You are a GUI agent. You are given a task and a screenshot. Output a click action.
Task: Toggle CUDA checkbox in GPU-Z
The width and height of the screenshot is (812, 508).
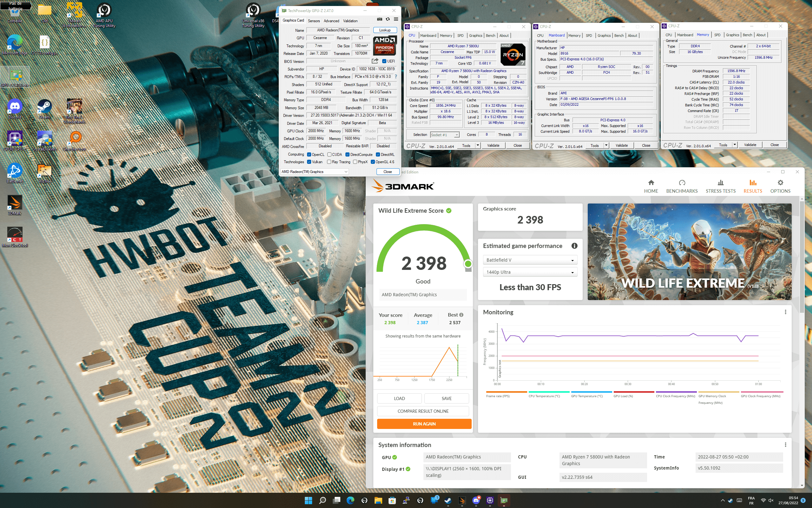(329, 155)
